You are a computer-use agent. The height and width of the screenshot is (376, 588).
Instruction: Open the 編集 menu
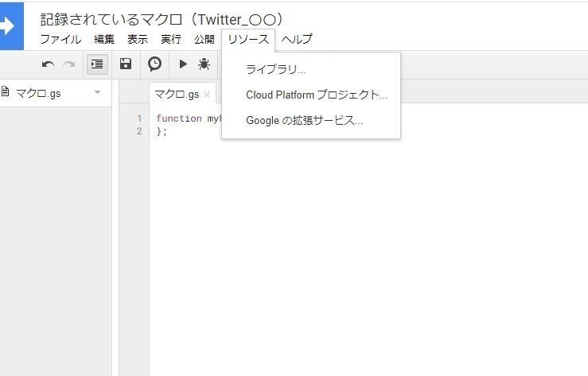(x=104, y=39)
